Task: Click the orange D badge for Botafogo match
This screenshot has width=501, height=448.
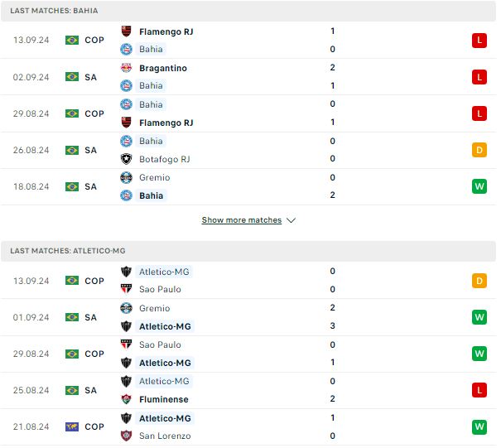Action: [x=479, y=150]
